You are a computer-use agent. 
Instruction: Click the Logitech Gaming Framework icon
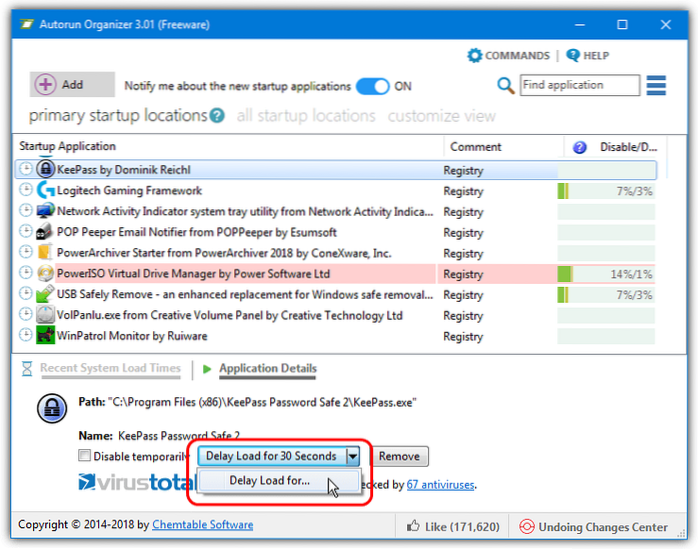tap(45, 190)
